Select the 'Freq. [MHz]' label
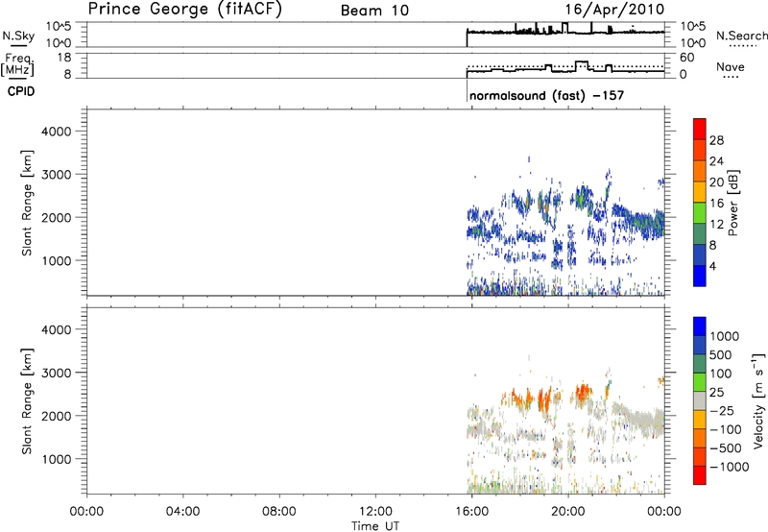Viewport: 768px width, 532px height. 17,64
